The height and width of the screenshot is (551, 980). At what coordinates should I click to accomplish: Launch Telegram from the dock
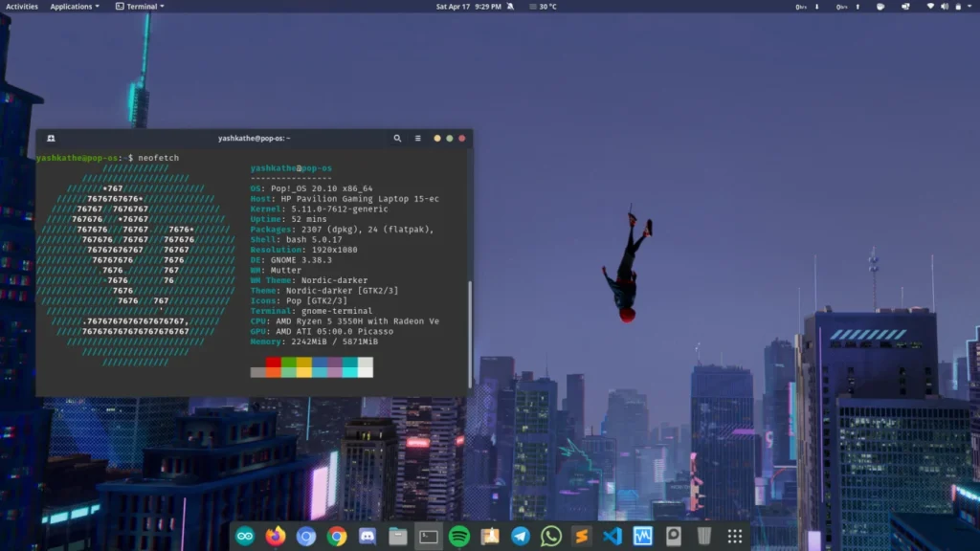click(x=521, y=536)
